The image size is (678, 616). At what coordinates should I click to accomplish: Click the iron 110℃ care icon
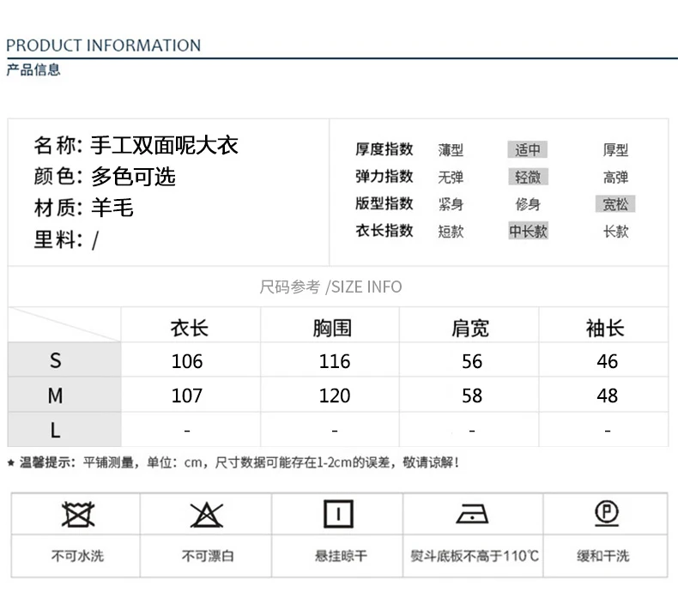(x=472, y=514)
